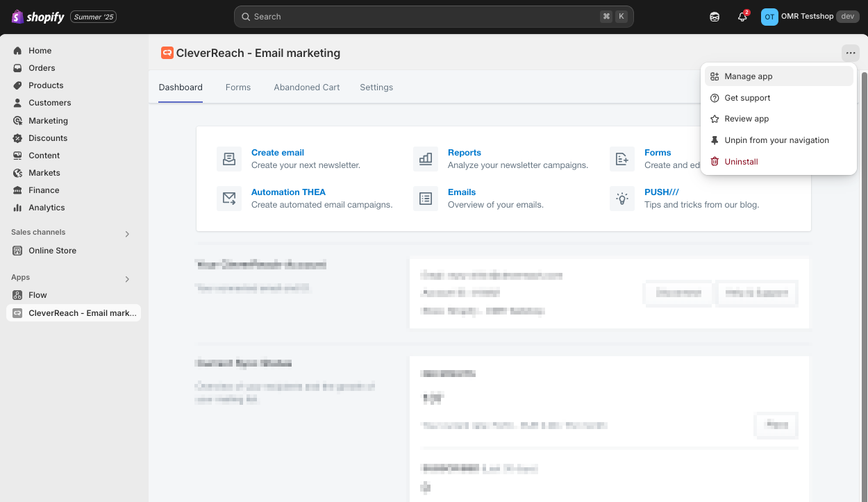Click the Orders inbox icon
Screen dimensions: 868x502
click(x=17, y=68)
